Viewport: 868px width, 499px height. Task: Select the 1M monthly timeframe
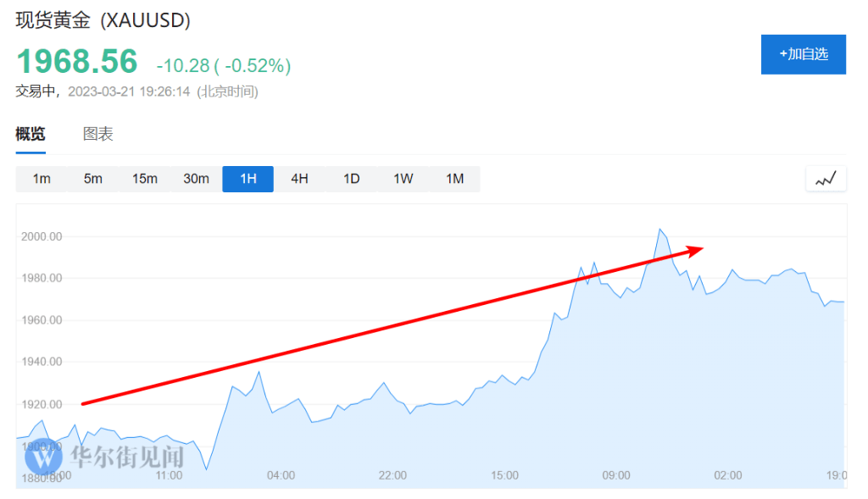454,179
